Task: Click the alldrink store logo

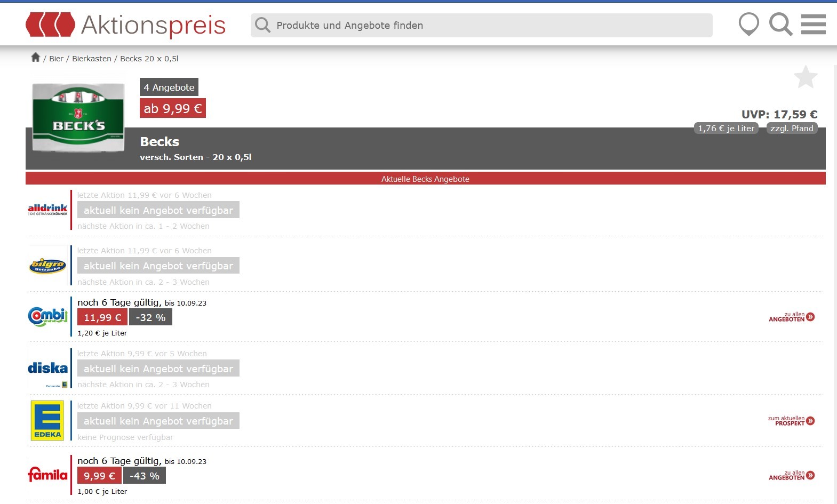Action: point(48,210)
